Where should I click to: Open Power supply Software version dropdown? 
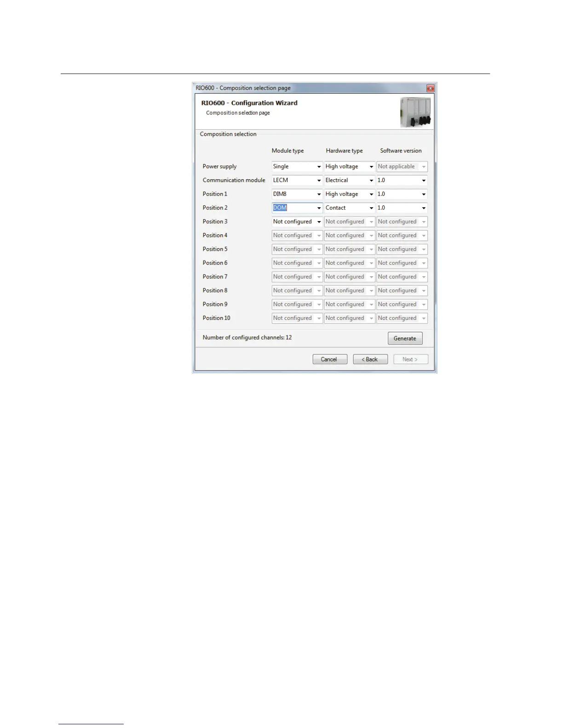tap(402, 166)
